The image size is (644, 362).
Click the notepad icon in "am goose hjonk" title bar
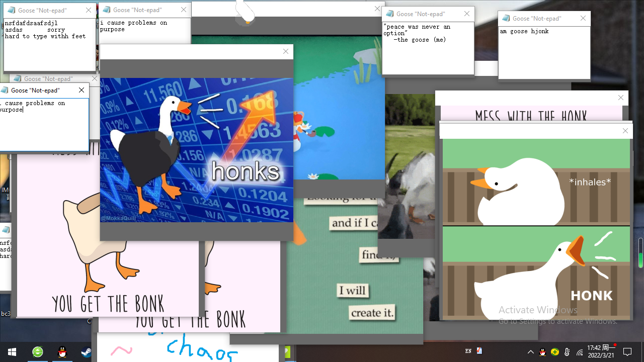505,19
